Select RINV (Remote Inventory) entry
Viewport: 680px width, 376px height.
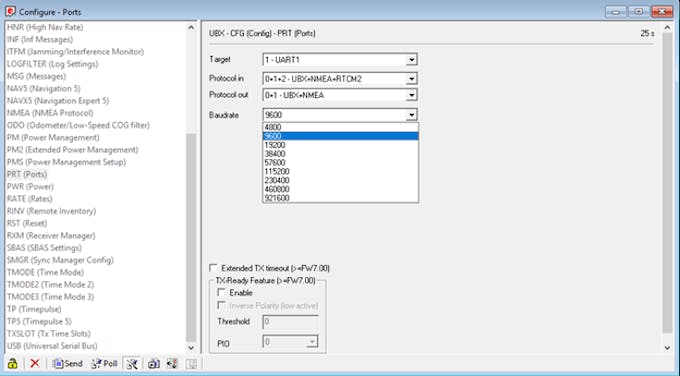click(x=51, y=211)
